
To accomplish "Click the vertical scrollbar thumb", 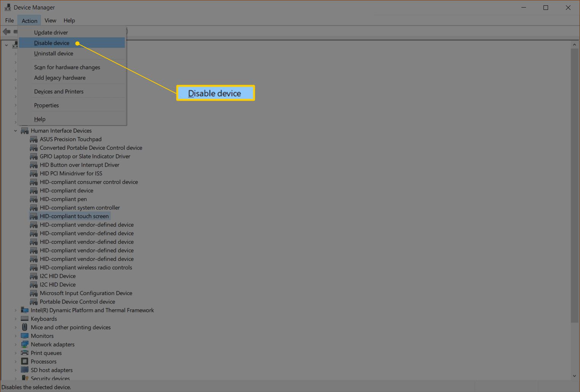I will point(574,186).
